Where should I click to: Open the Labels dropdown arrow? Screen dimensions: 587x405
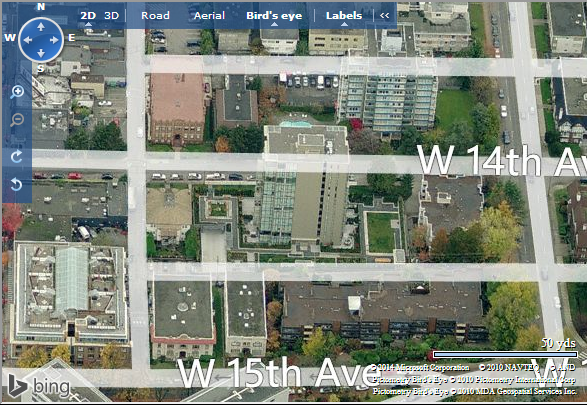(x=344, y=24)
